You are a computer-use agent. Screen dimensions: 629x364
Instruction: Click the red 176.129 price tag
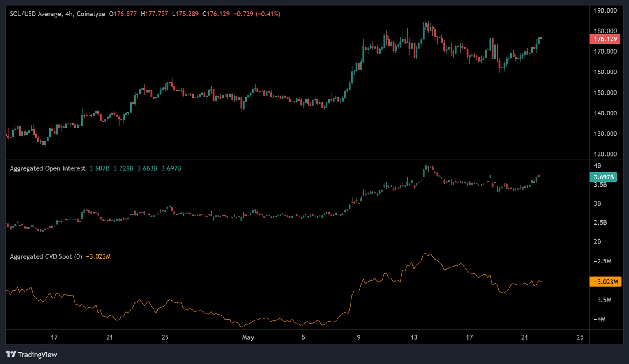[x=605, y=39]
